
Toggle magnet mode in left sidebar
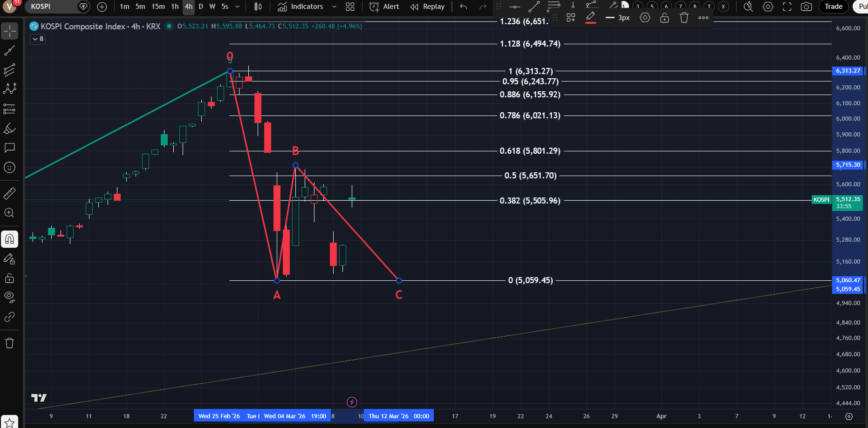[x=9, y=239]
